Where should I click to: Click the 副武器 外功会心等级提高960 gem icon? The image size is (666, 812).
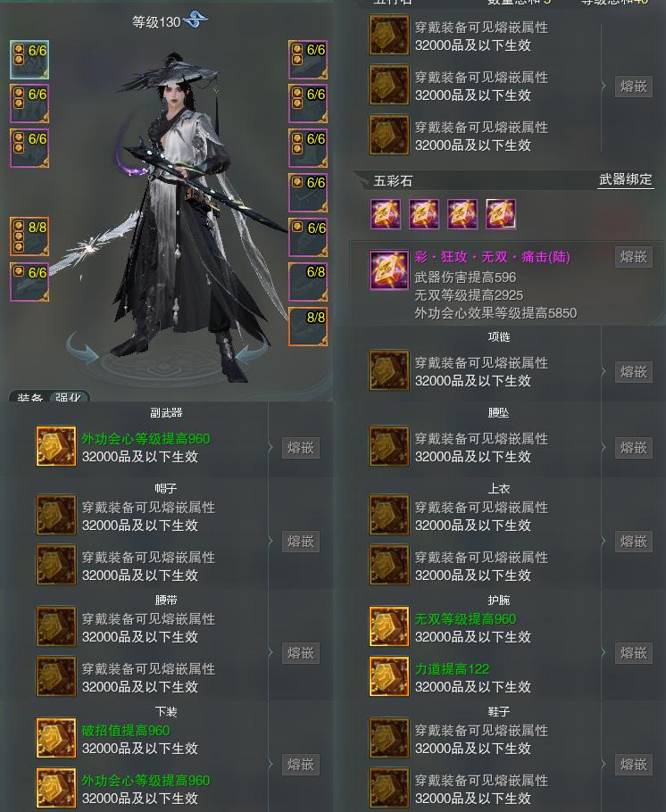[56, 446]
